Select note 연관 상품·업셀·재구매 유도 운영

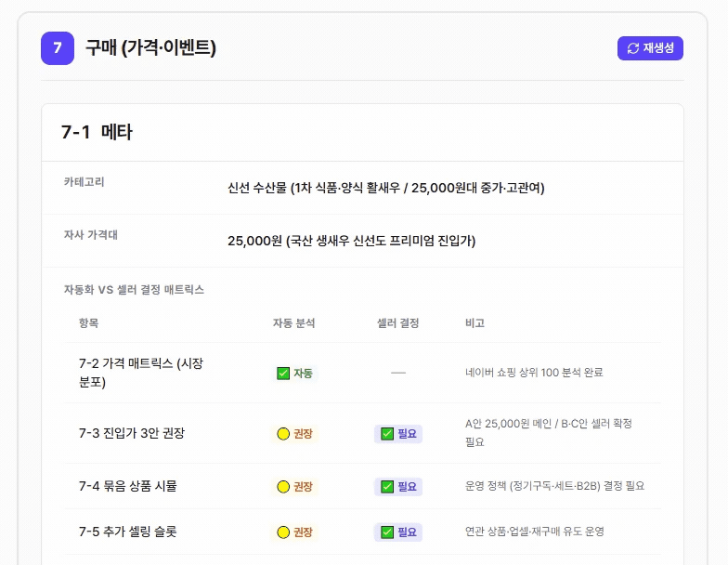[535, 532]
